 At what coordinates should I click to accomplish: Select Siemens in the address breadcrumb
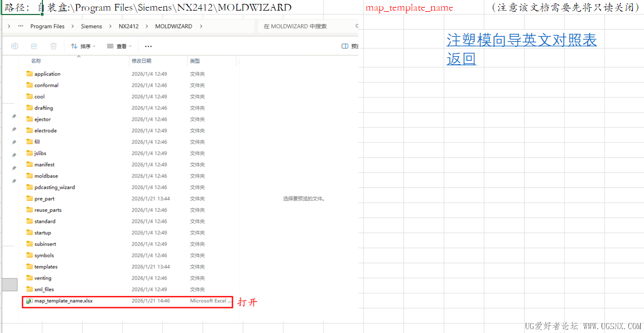pos(91,26)
